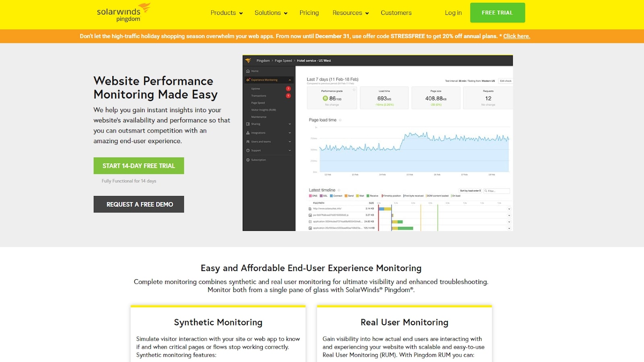Open the Solutions dropdown menu
The height and width of the screenshot is (362, 644).
(271, 13)
